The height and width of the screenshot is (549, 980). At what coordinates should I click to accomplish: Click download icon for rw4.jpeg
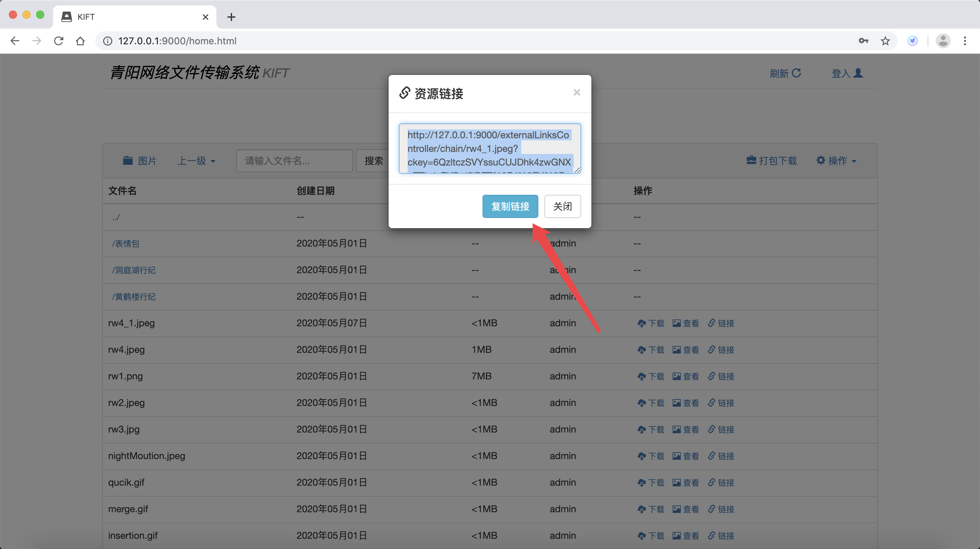pyautogui.click(x=641, y=350)
